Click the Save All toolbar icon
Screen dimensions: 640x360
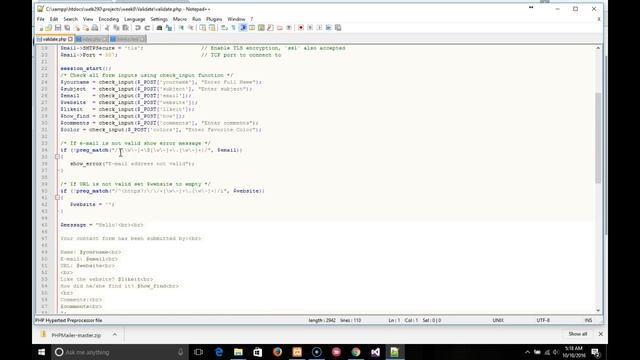tap(67, 28)
